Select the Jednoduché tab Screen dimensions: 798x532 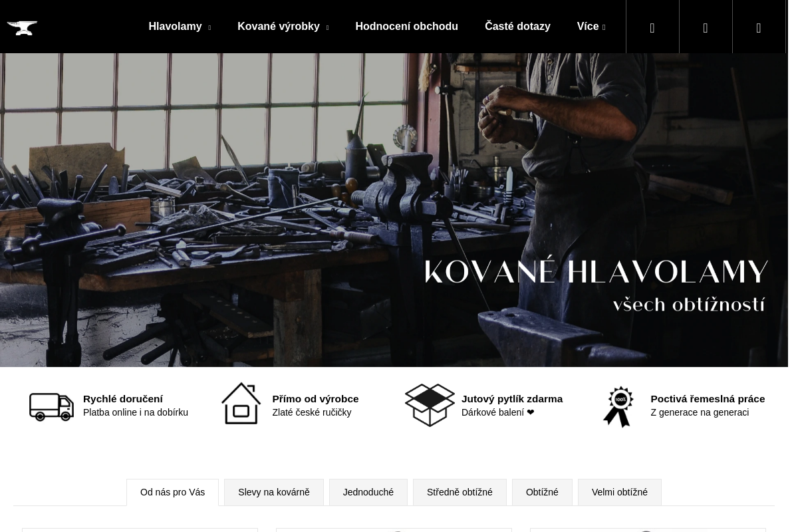click(x=368, y=492)
